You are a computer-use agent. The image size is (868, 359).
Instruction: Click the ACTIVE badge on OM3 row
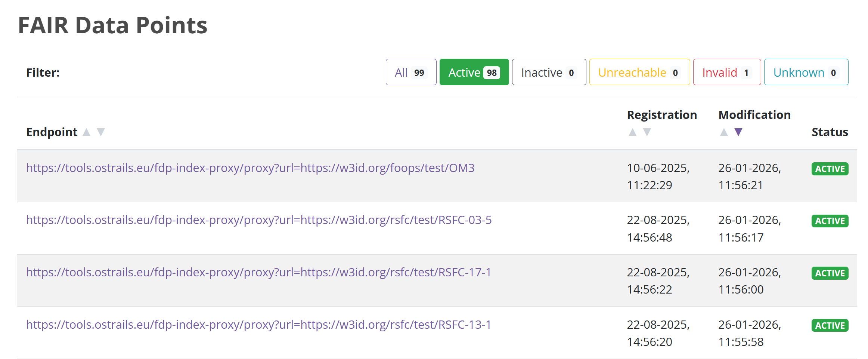click(830, 169)
